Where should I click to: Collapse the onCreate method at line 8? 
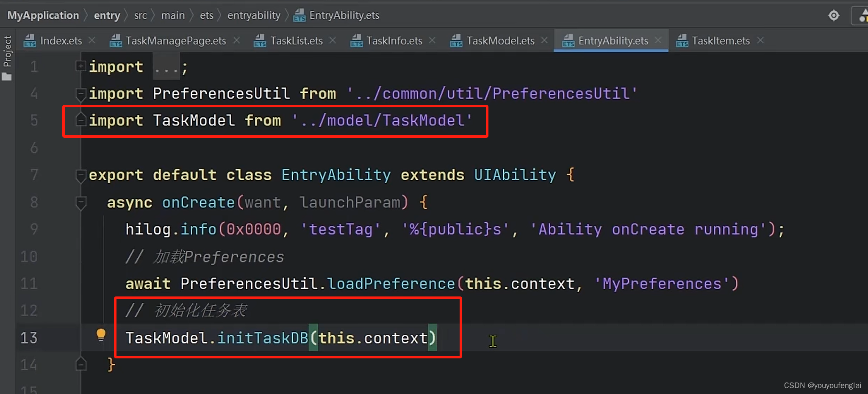(80, 203)
